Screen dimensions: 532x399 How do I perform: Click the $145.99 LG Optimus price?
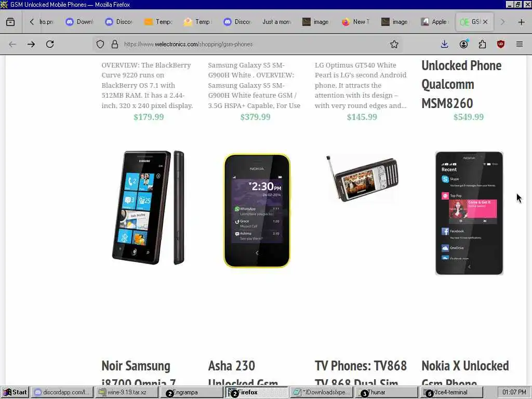click(x=362, y=117)
